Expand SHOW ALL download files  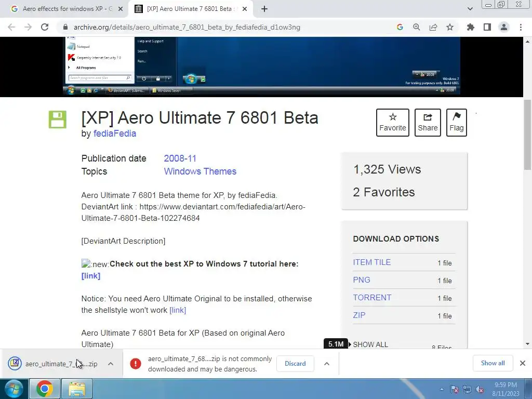coord(370,344)
